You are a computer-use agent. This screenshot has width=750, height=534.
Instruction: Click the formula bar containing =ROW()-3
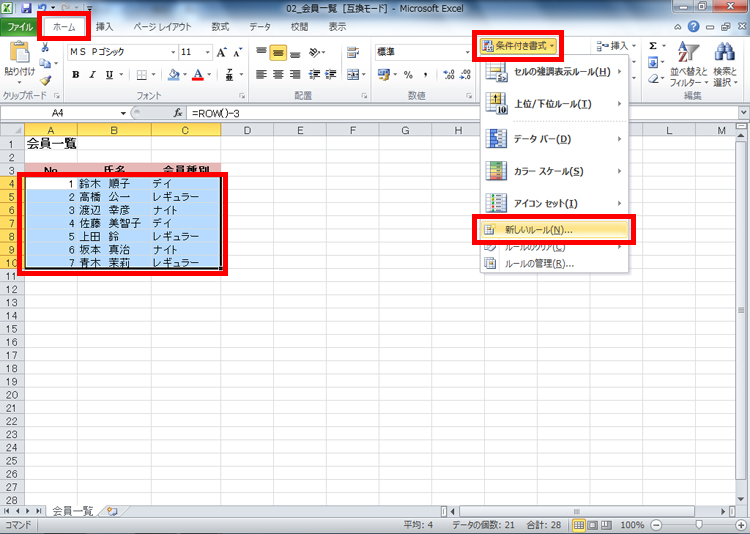[462, 113]
